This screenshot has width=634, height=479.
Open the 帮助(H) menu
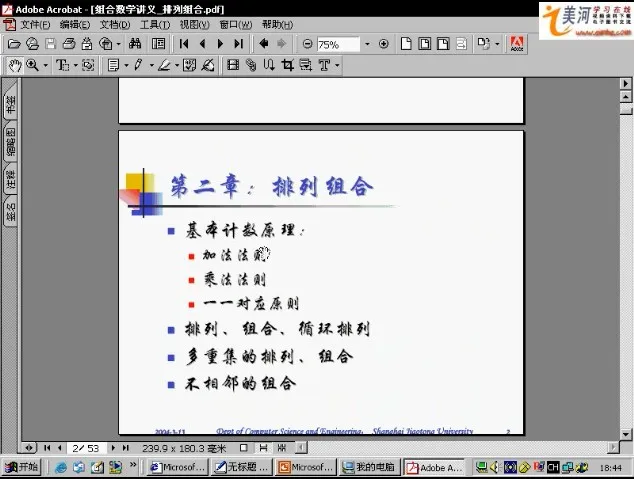tap(277, 25)
